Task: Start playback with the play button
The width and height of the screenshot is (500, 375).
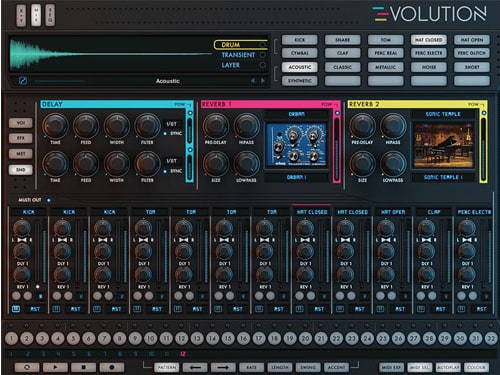Action: 55,367
